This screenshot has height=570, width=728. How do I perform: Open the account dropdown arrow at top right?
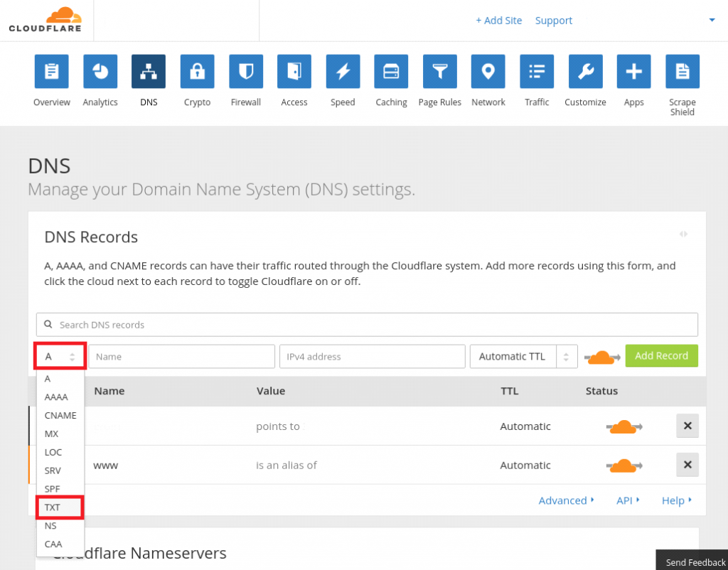tap(712, 20)
